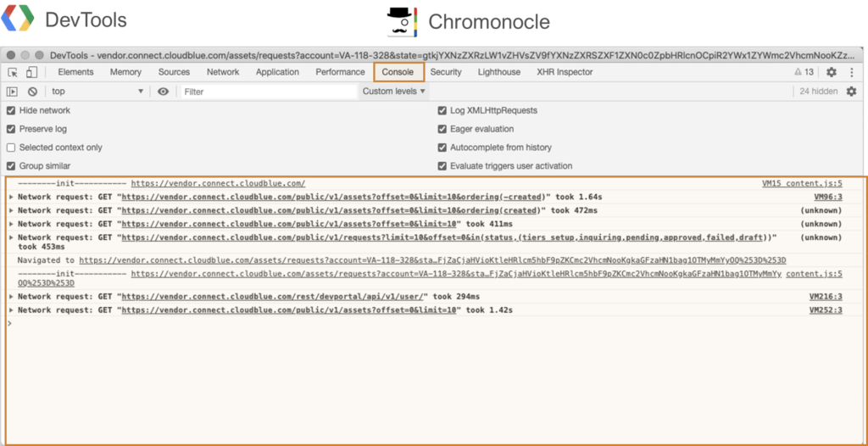Expand the request that took 1.64s
The height and width of the screenshot is (446, 868).
point(11,197)
